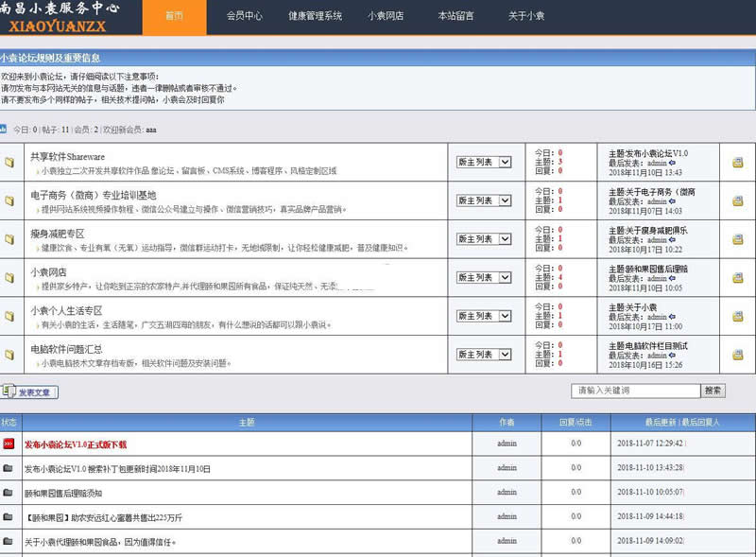Click folder icon beside 电脑软件问题汇总
Viewport: 756px width, 557px height.
9,355
